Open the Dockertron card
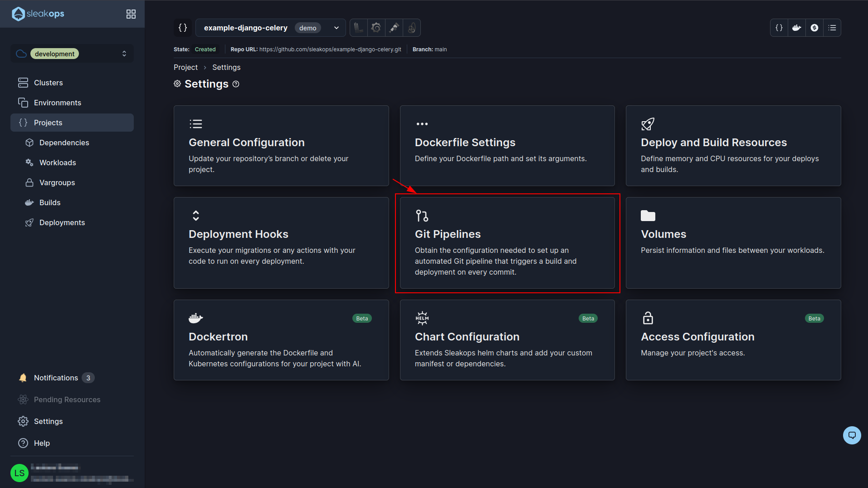The image size is (868, 488). pyautogui.click(x=281, y=340)
